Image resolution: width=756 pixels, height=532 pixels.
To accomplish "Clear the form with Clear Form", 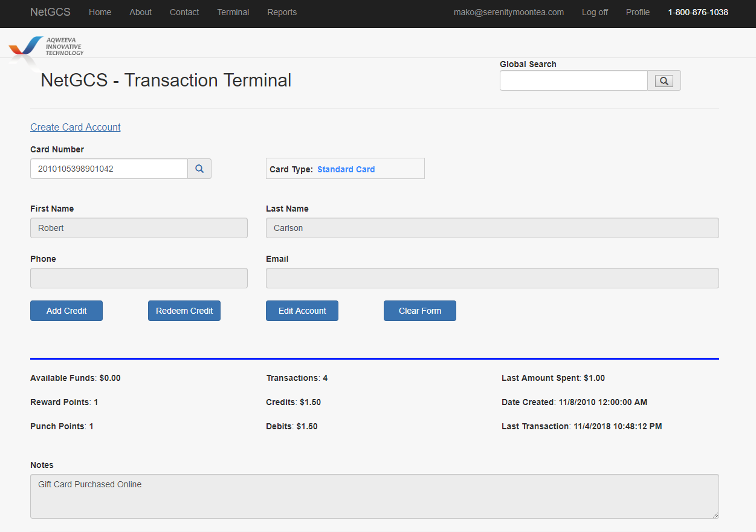I will pyautogui.click(x=420, y=311).
